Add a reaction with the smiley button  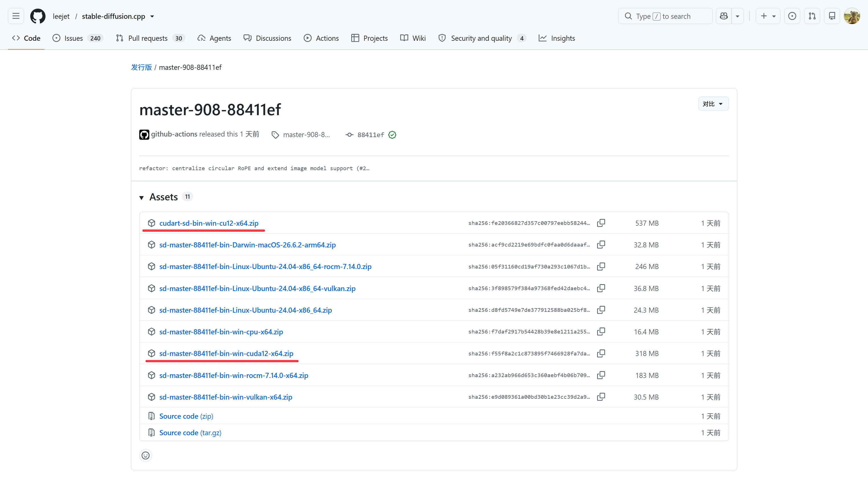146,455
